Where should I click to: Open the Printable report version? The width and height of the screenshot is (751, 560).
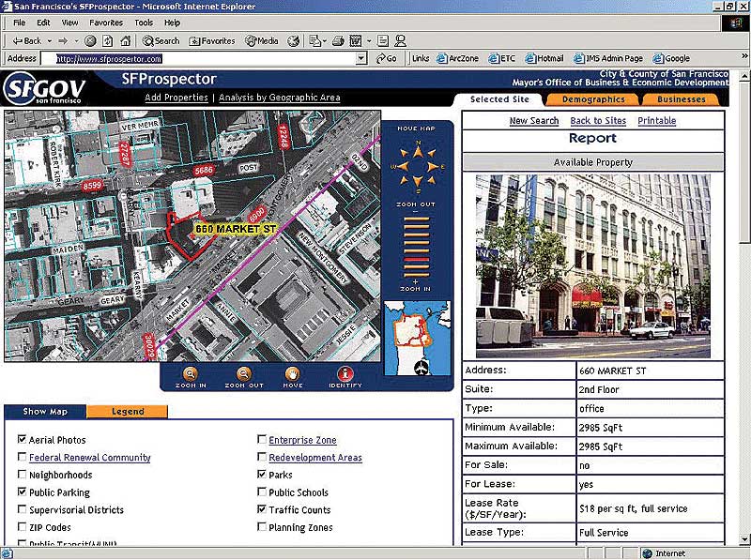[656, 121]
